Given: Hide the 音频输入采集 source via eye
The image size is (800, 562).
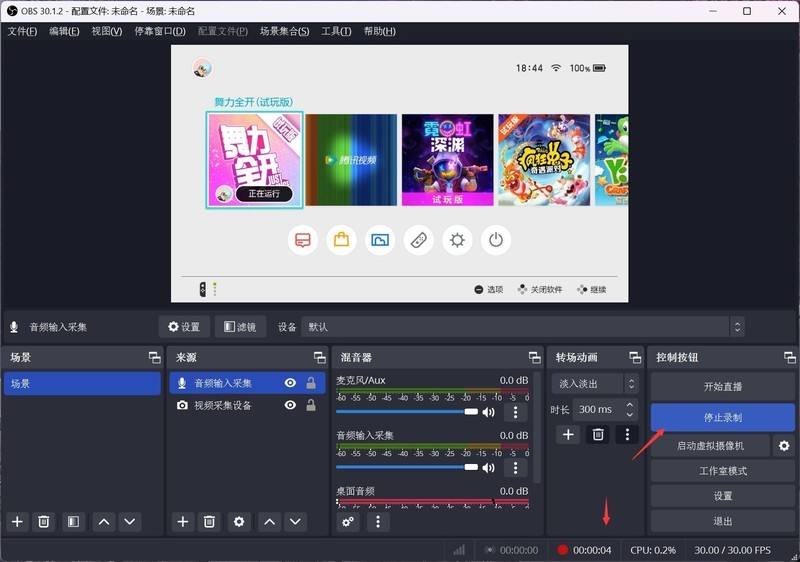Looking at the screenshot, I should click(290, 383).
